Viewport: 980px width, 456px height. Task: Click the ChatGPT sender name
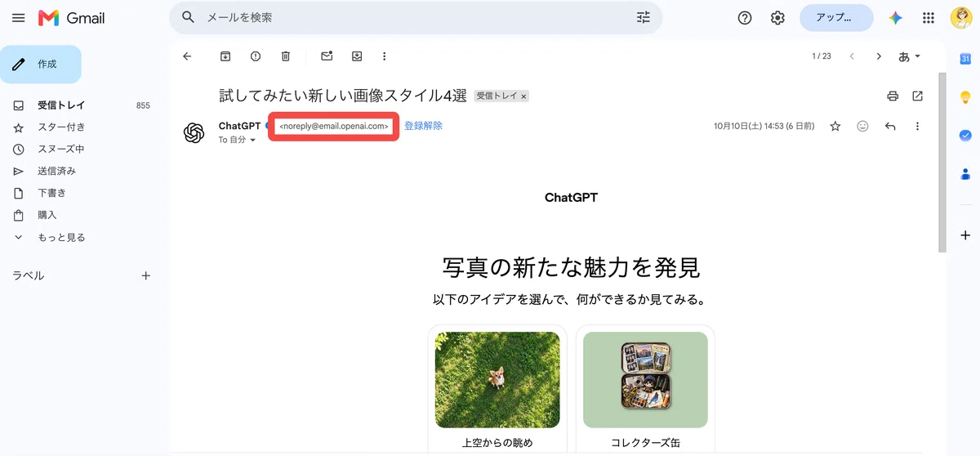click(x=238, y=126)
